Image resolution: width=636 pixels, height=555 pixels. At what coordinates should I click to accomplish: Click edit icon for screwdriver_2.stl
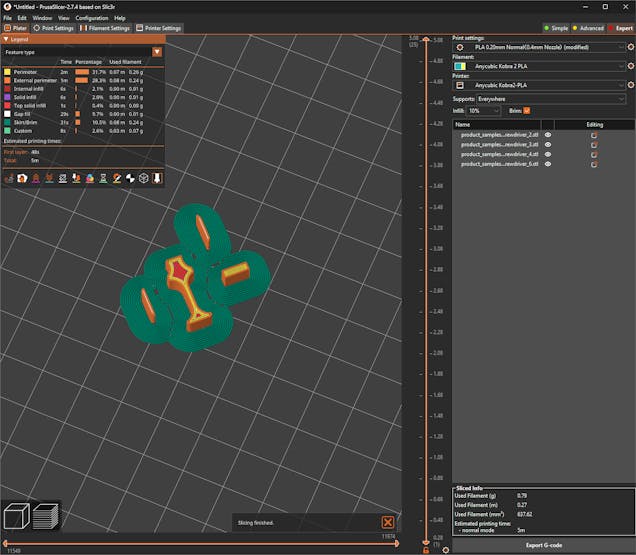[594, 134]
